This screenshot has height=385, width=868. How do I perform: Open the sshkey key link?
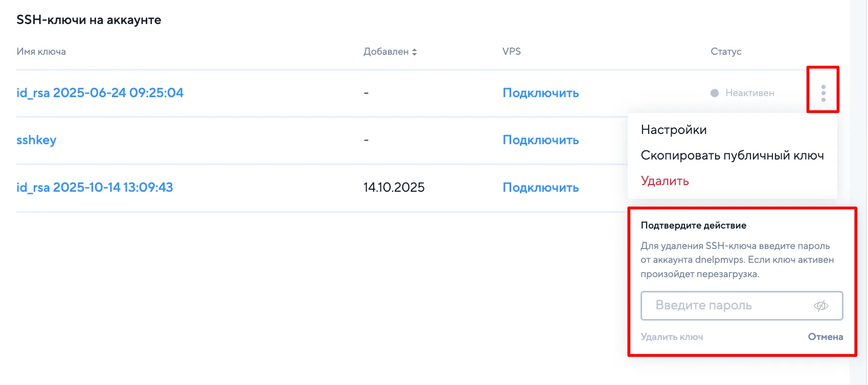pyautogui.click(x=36, y=140)
